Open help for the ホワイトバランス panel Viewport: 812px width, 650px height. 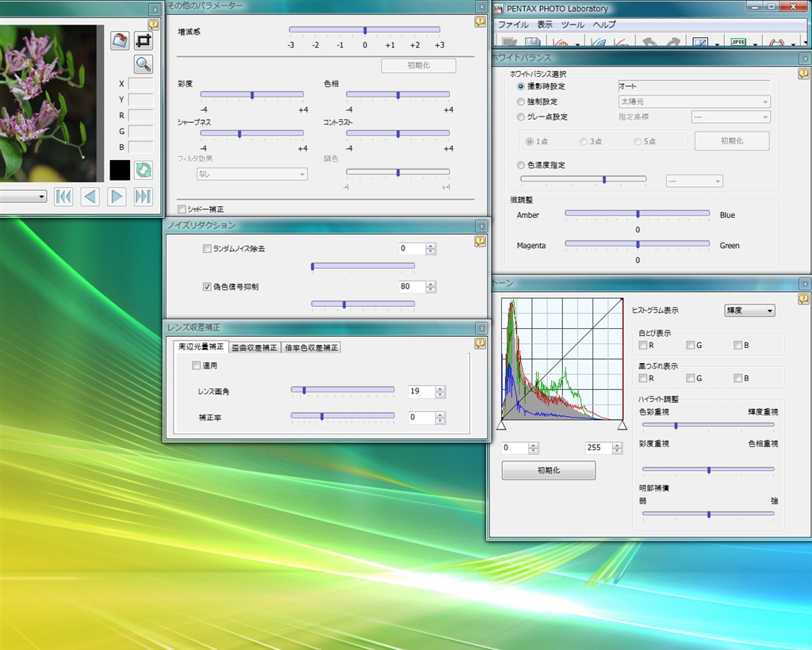(x=804, y=74)
